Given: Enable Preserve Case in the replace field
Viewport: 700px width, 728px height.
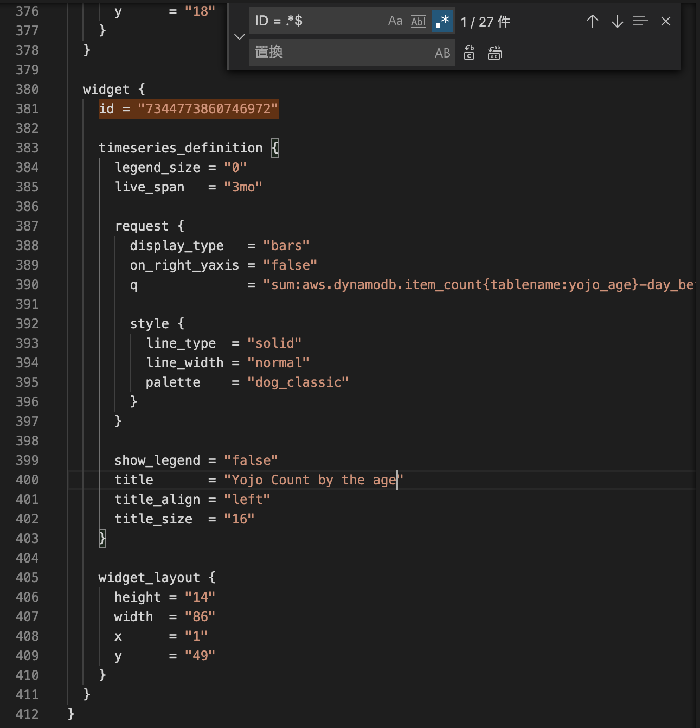Looking at the screenshot, I should [x=442, y=53].
